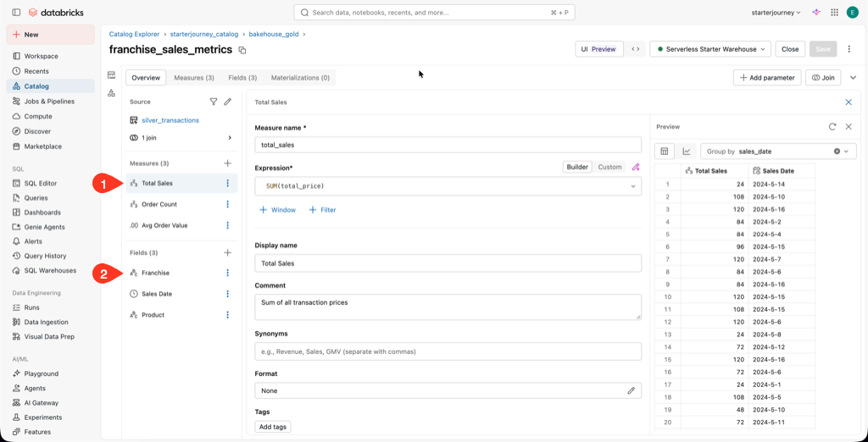The width and height of the screenshot is (868, 442).
Task: Close the Total Sales editor panel
Action: 849,102
